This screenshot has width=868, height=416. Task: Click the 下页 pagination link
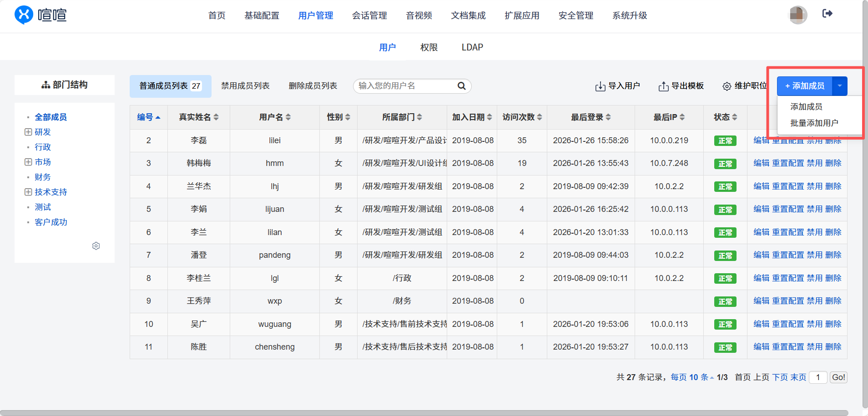click(x=780, y=377)
